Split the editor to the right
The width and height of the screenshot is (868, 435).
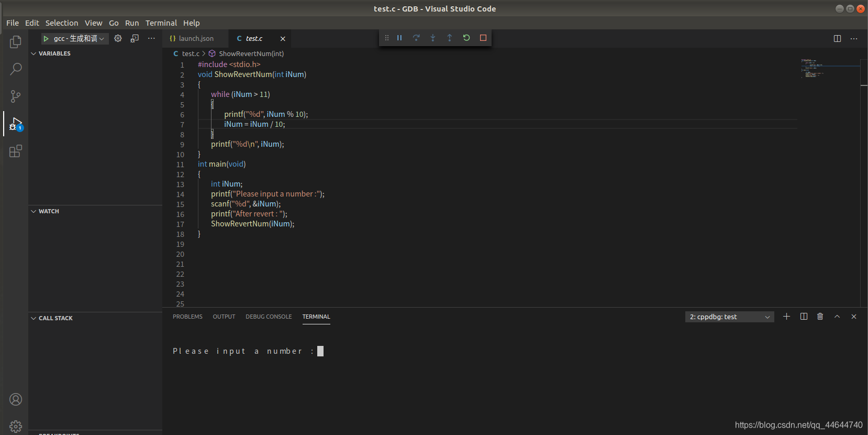[x=837, y=38]
